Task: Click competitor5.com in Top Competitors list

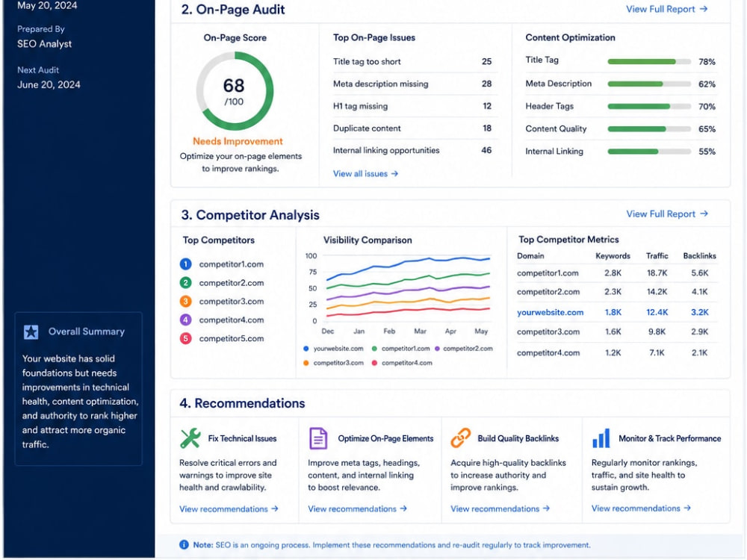Action: 231,338
